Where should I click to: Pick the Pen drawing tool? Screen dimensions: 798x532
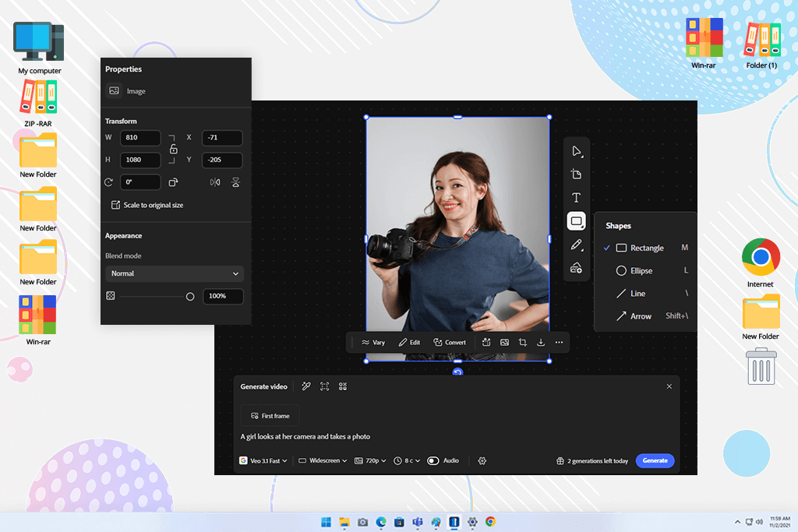point(576,245)
